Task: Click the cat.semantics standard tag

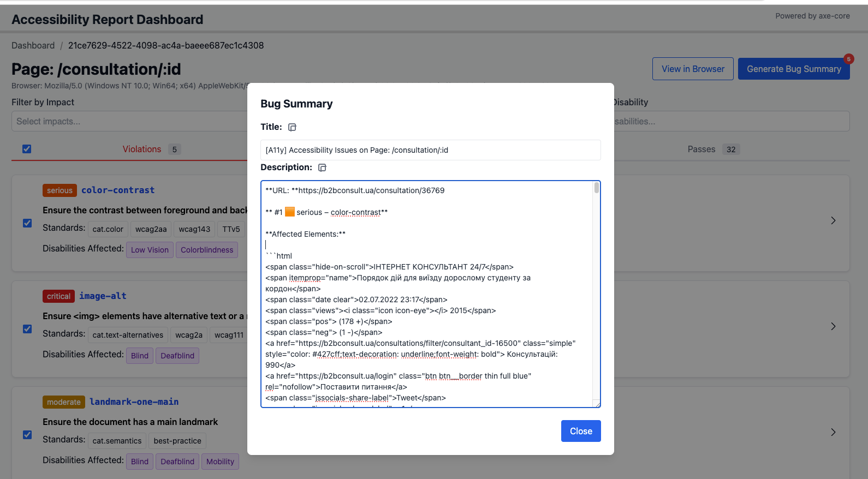Action: pos(117,441)
